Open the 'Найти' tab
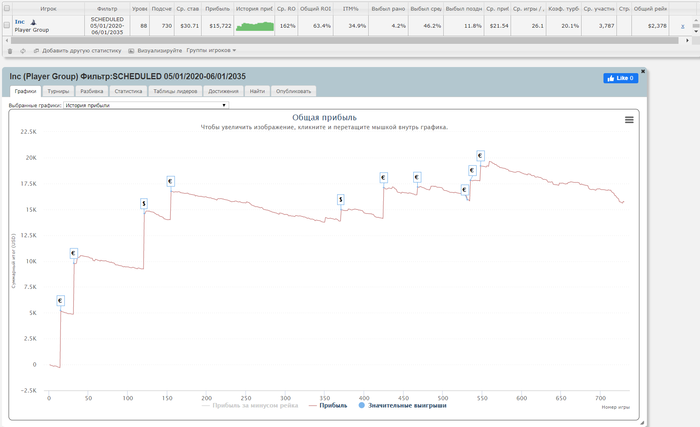 [x=257, y=91]
